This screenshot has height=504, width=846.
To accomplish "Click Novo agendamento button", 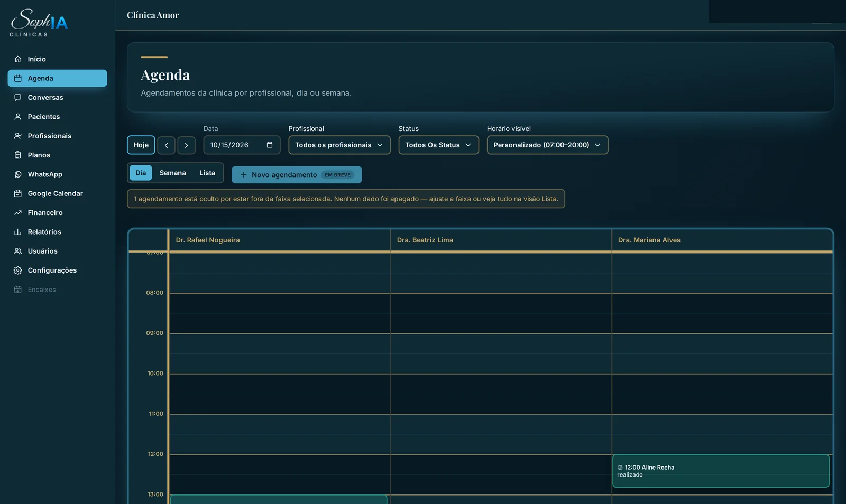I will [297, 175].
